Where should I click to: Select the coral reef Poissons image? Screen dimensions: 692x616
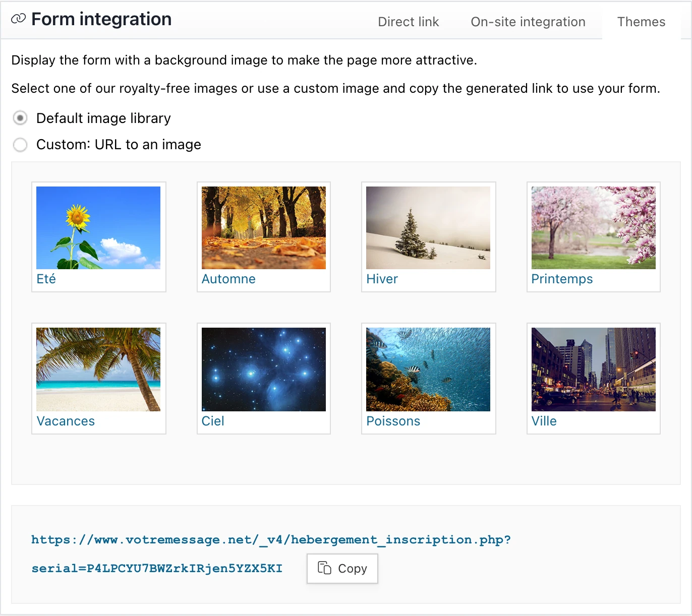(x=428, y=369)
